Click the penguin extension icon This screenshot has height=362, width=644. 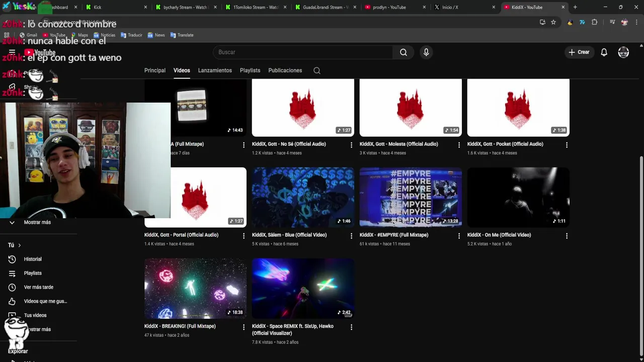pyautogui.click(x=570, y=22)
